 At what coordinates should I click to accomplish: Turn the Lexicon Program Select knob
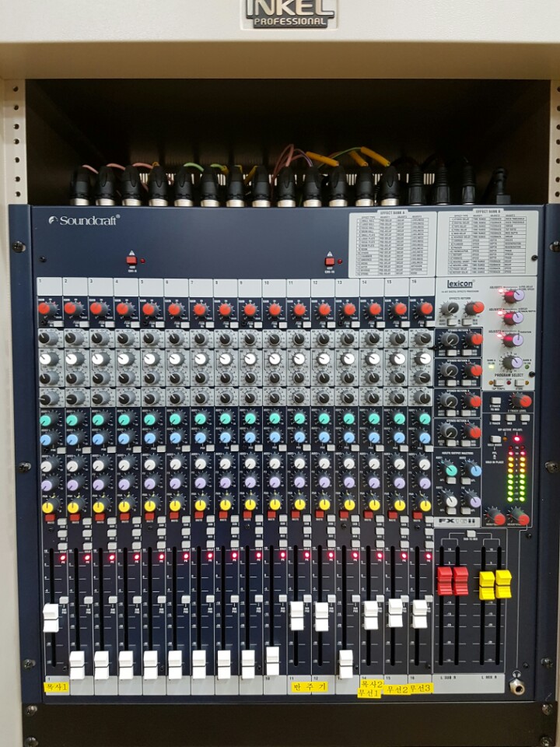pos(513,363)
